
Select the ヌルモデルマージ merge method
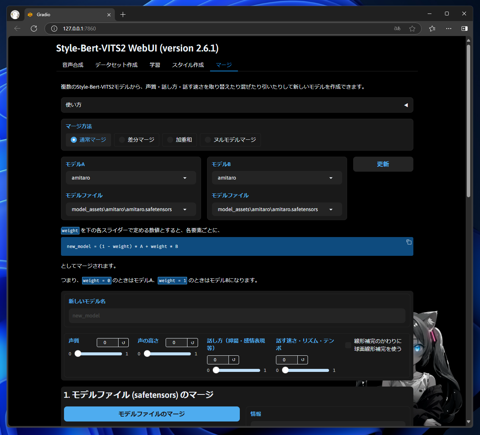(230, 140)
